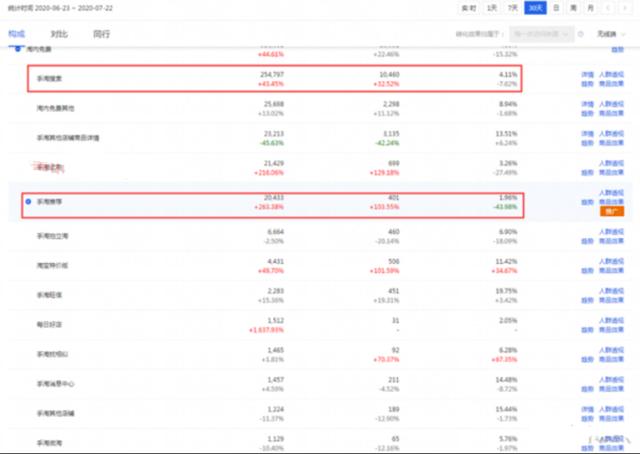This screenshot has height=454, width=640.
Task: Select the 7天 time range
Action: click(513, 8)
